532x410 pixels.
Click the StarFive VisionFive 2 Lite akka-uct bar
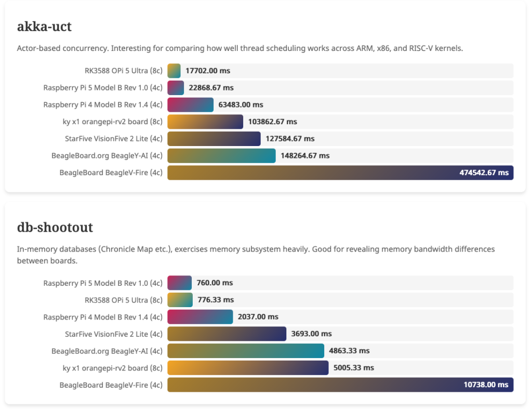[214, 139]
